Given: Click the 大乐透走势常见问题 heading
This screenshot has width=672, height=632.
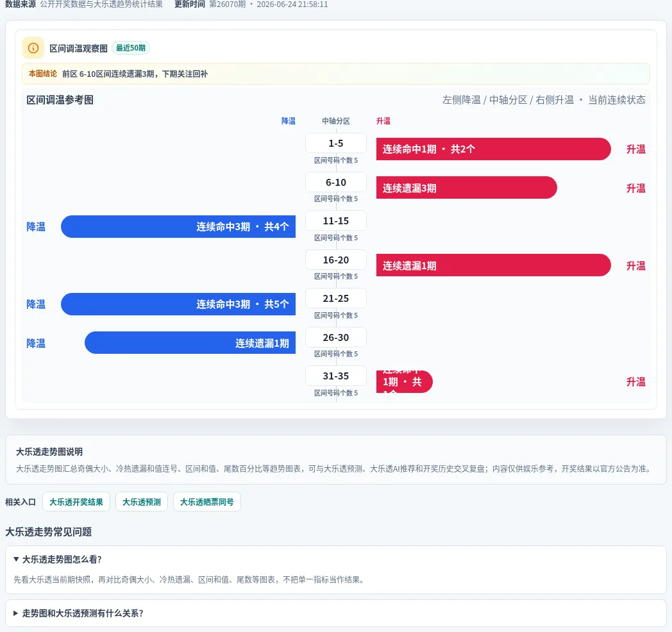Looking at the screenshot, I should coord(49,532).
